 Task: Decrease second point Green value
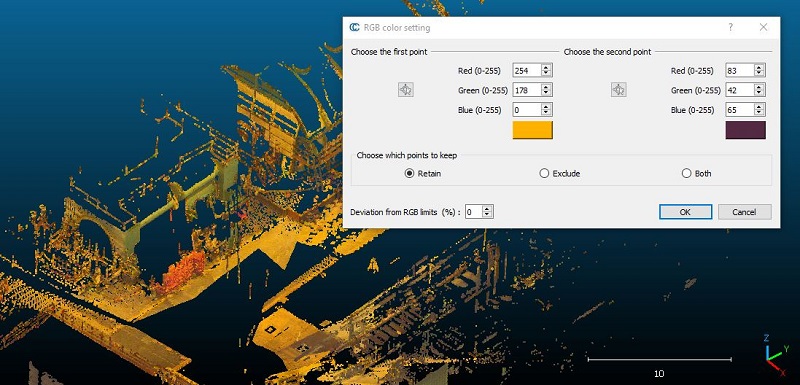pyautogui.click(x=759, y=93)
